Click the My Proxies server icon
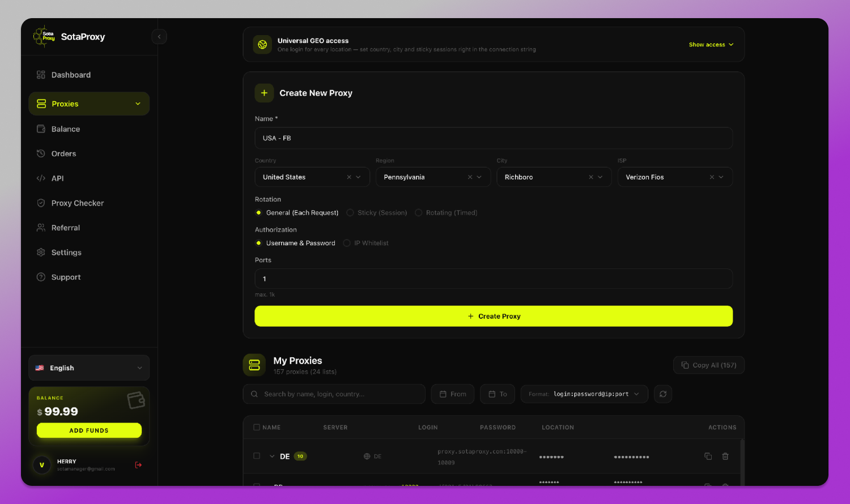The image size is (850, 504). 254,365
